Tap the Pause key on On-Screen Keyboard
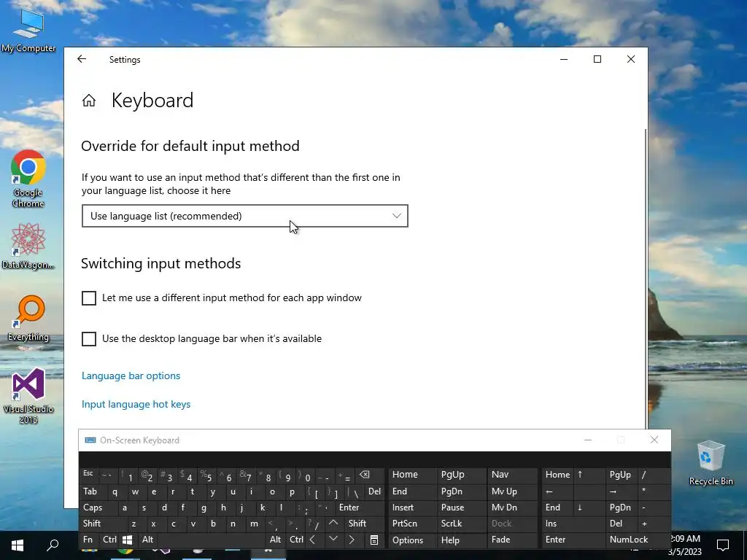 [x=462, y=507]
